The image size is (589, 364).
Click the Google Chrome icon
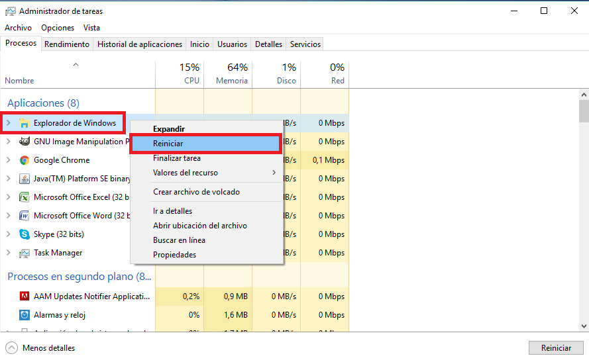(25, 160)
